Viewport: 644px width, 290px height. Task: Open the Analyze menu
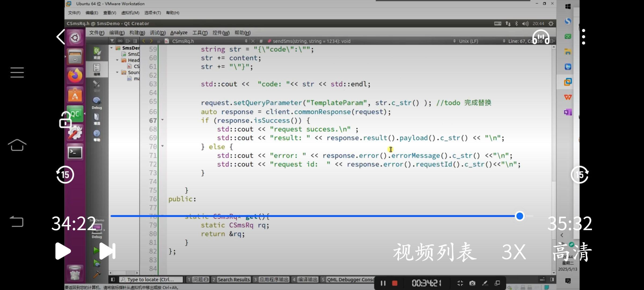tap(179, 33)
